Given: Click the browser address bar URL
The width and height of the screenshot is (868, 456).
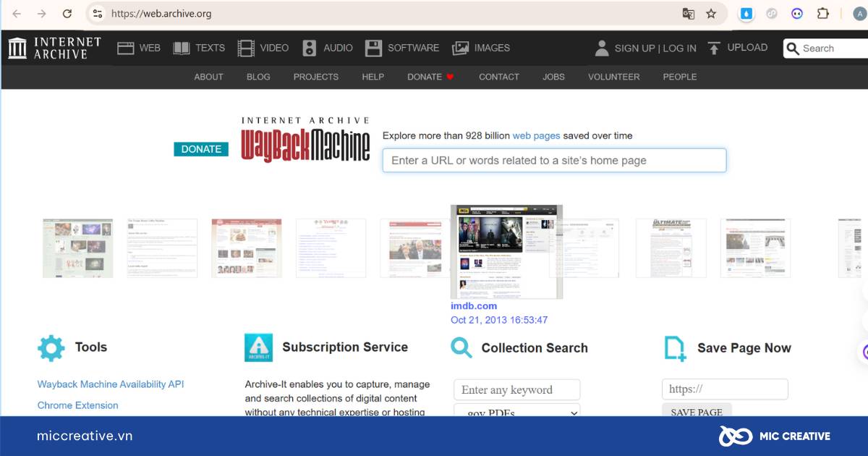Looking at the screenshot, I should coord(161,13).
